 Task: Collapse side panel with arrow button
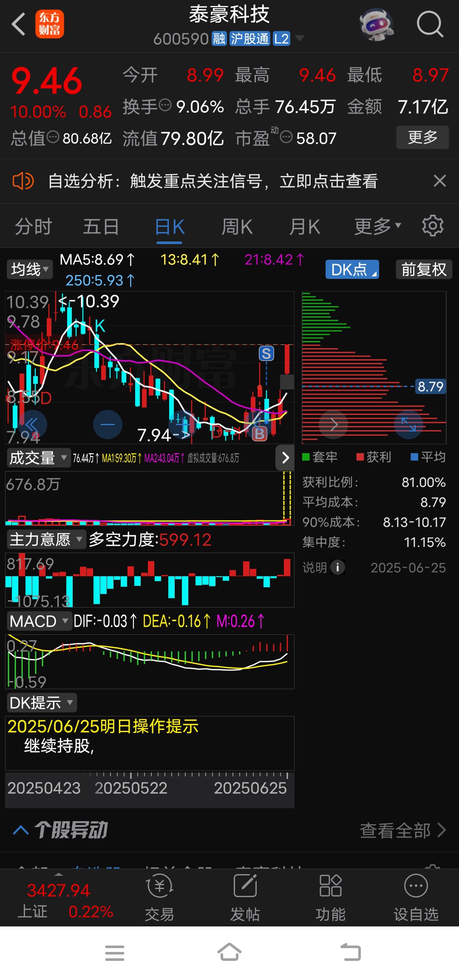click(285, 458)
